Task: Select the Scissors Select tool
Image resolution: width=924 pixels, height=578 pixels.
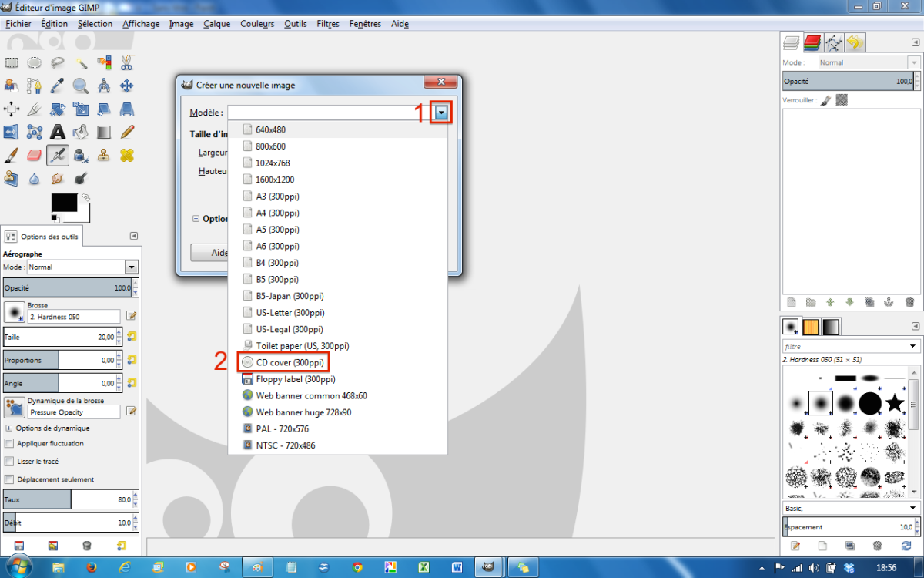Action: click(127, 62)
